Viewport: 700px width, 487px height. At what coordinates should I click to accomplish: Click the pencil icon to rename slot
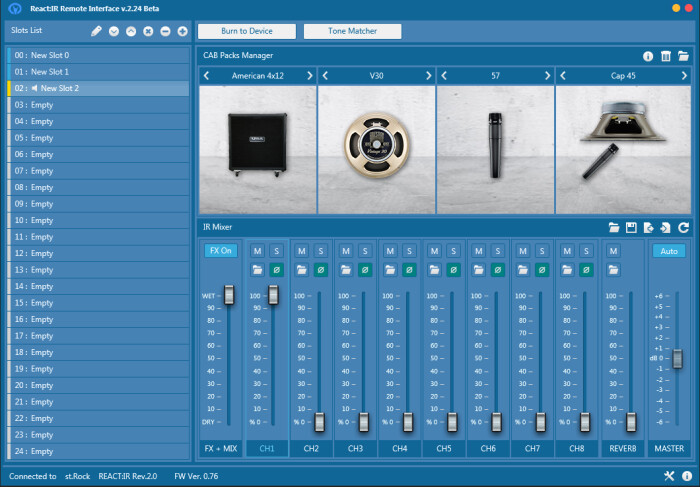pyautogui.click(x=97, y=31)
